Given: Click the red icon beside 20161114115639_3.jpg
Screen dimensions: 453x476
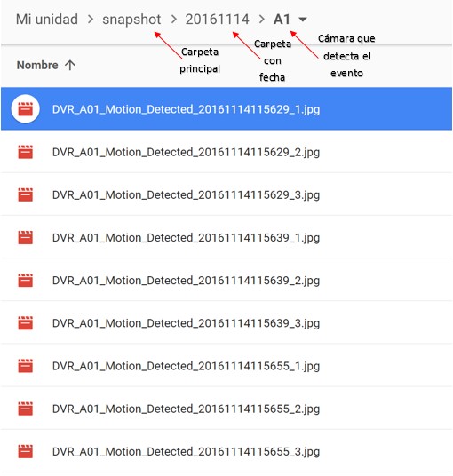Looking at the screenshot, I should tap(25, 323).
